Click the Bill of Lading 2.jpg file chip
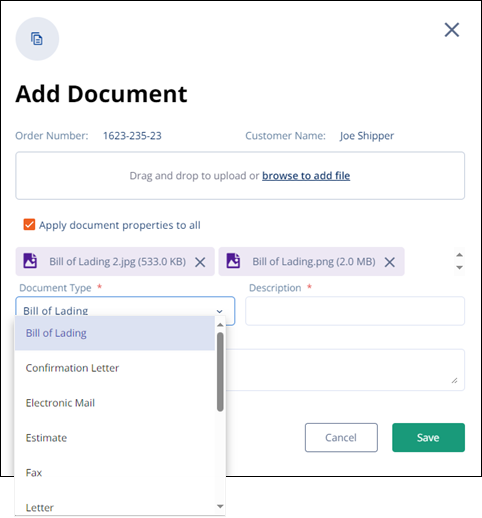Screen dimensions: 482x518 (x=115, y=261)
